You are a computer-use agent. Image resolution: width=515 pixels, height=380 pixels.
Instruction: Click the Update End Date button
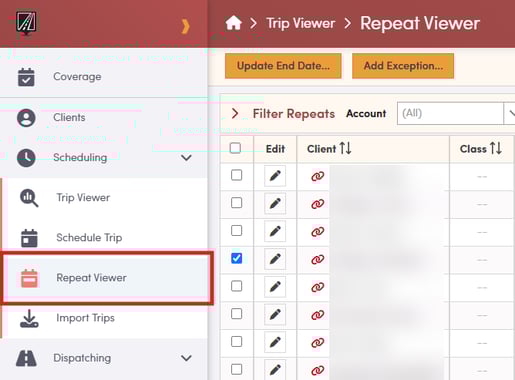(283, 66)
